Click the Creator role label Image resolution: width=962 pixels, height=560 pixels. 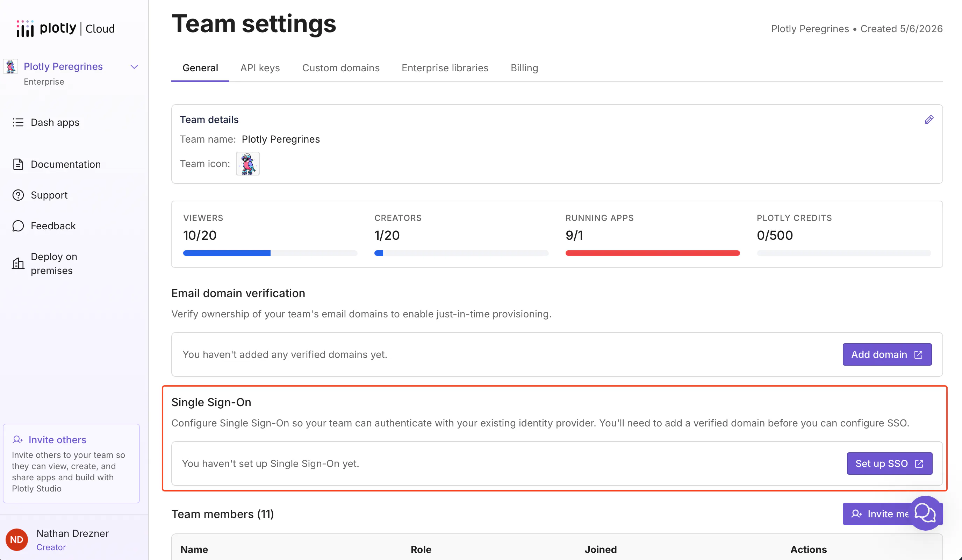tap(51, 547)
